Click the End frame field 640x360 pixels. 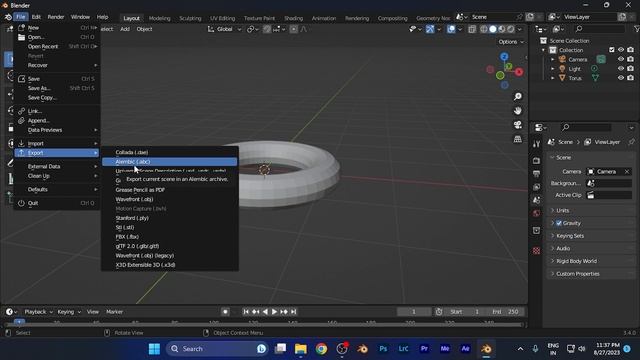pos(505,312)
